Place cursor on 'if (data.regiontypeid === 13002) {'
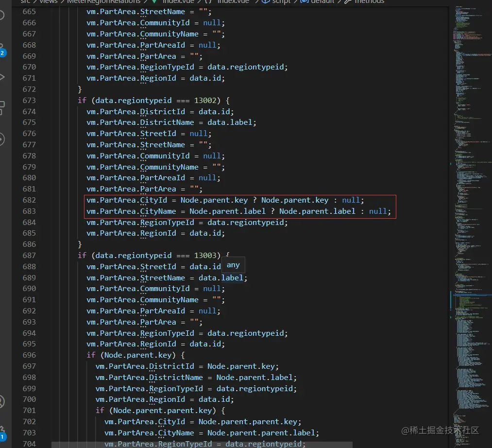The width and height of the screenshot is (492, 448). click(x=154, y=101)
